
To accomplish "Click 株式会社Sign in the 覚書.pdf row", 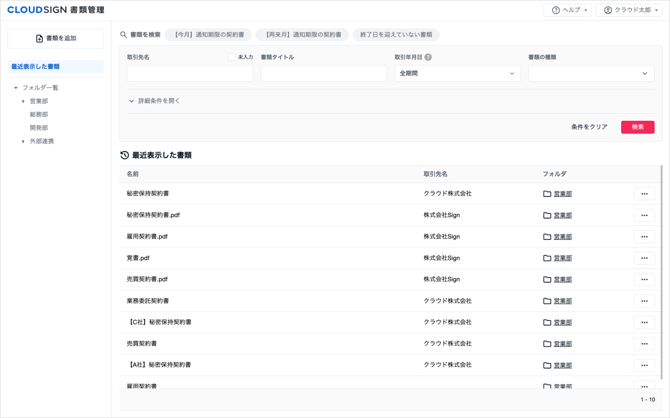I will point(441,258).
